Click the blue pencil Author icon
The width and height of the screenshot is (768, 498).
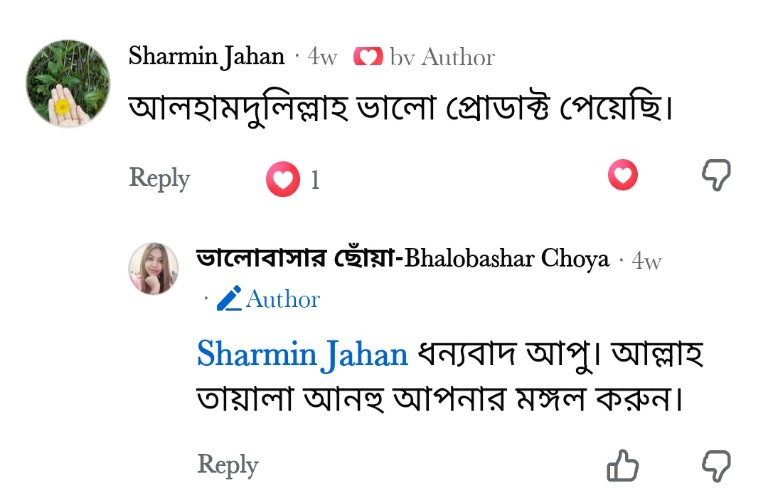click(229, 298)
